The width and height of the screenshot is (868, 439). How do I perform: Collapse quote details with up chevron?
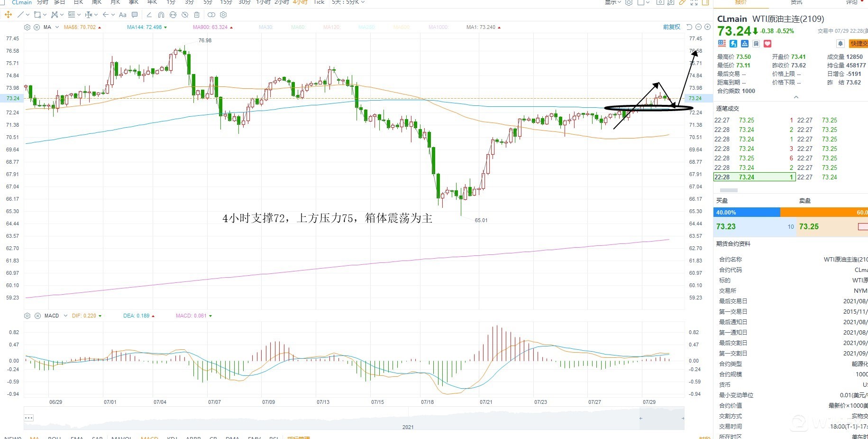796,97
